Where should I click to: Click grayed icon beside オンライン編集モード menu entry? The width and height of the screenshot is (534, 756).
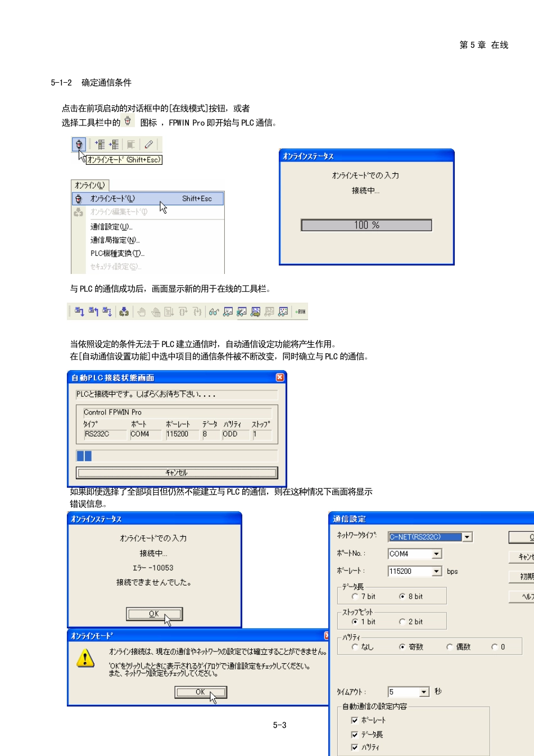click(79, 212)
